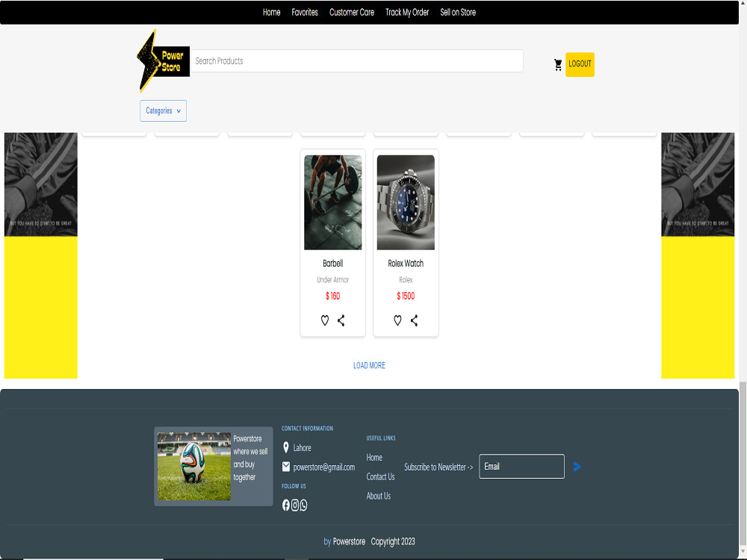The image size is (747, 560).
Task: Click the Lahore location text
Action: coord(302,447)
